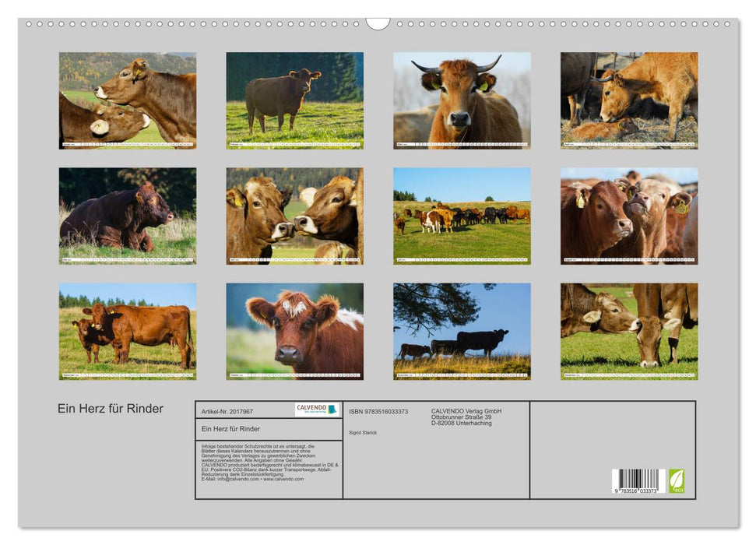Open the two cows nuzzling photo
The height and width of the screenshot is (545, 756).
pyautogui.click(x=128, y=100)
